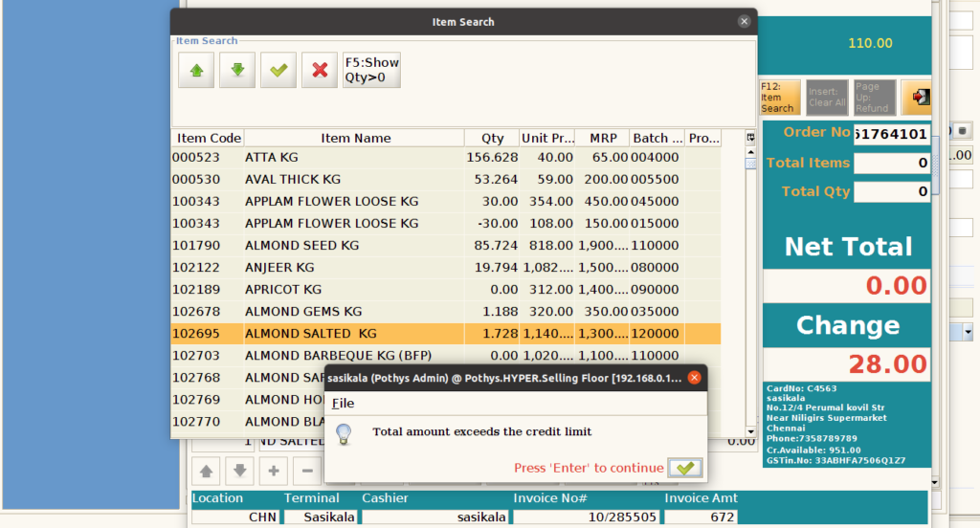
Task: Select the AVAL THICK KG row
Action: click(446, 179)
